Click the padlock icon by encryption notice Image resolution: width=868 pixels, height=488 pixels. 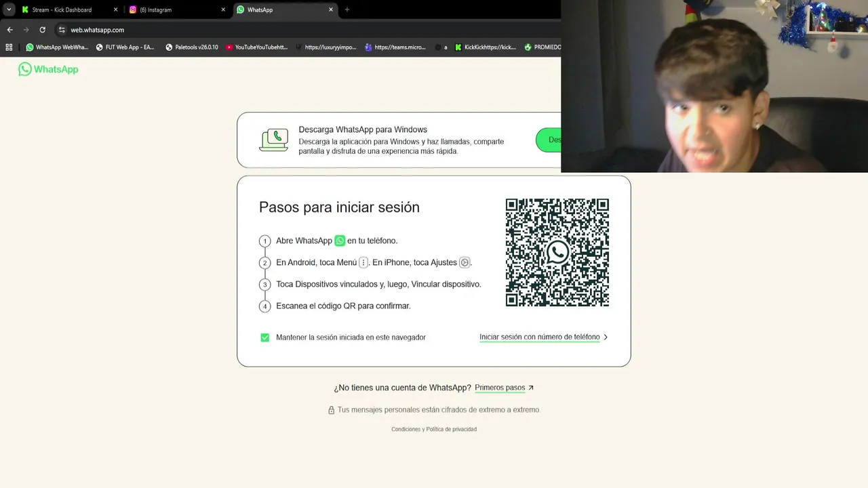click(331, 410)
